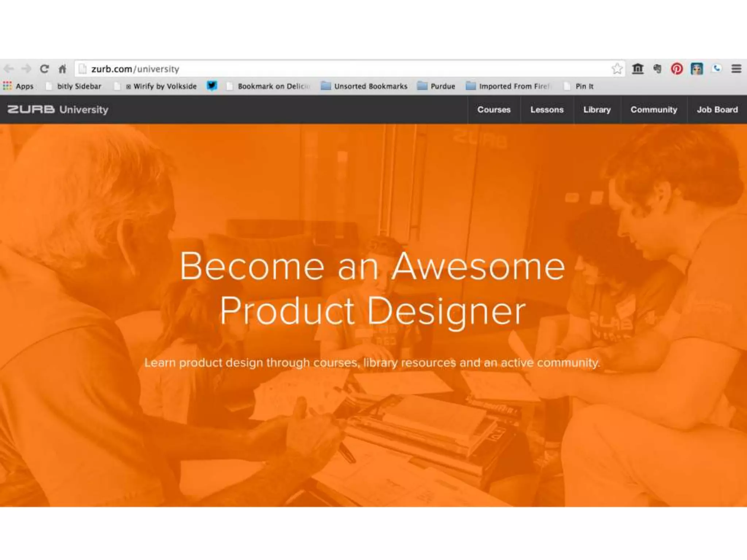Open the Chrome hamburger menu
The height and width of the screenshot is (560, 747).
[x=736, y=69]
